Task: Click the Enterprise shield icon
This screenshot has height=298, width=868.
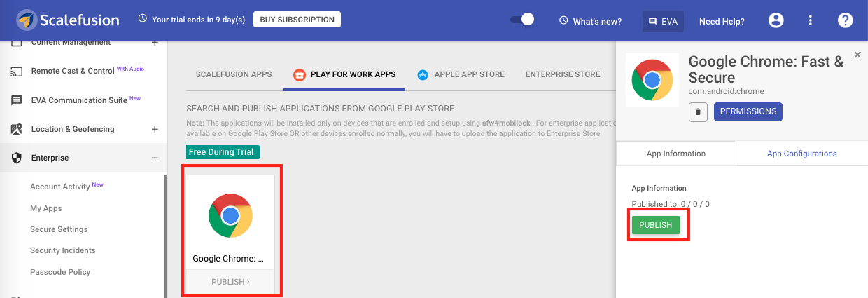Action: point(17,158)
